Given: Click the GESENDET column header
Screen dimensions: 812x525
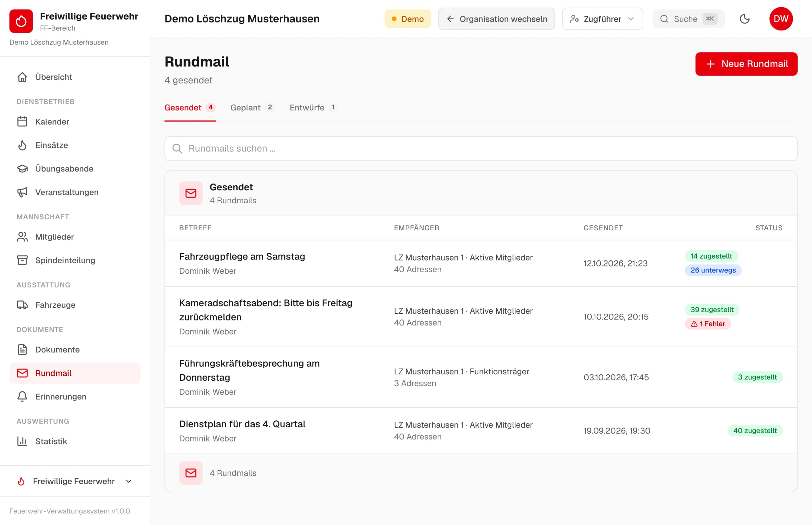Looking at the screenshot, I should click(603, 228).
